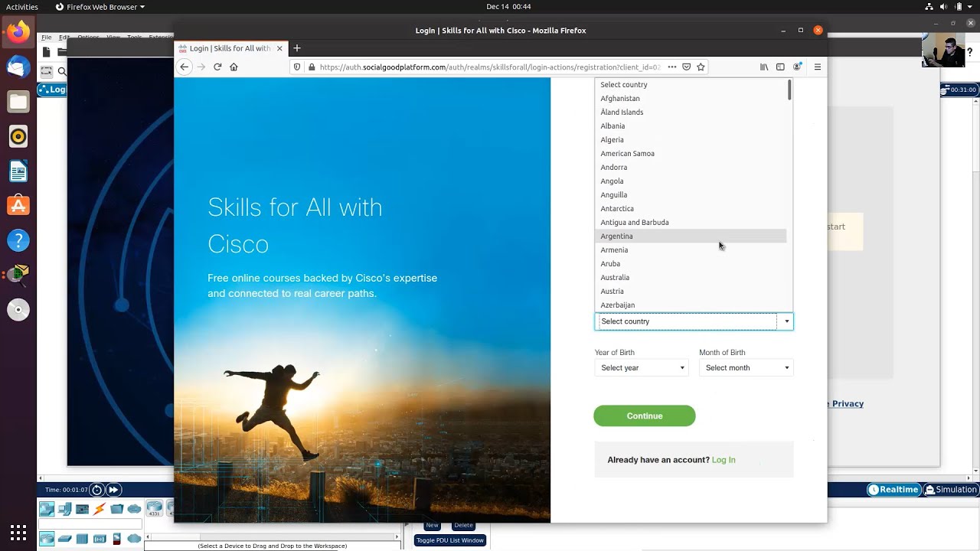The height and width of the screenshot is (551, 980).
Task: Switch Packet Tracer to Realtime mode
Action: pyautogui.click(x=893, y=490)
